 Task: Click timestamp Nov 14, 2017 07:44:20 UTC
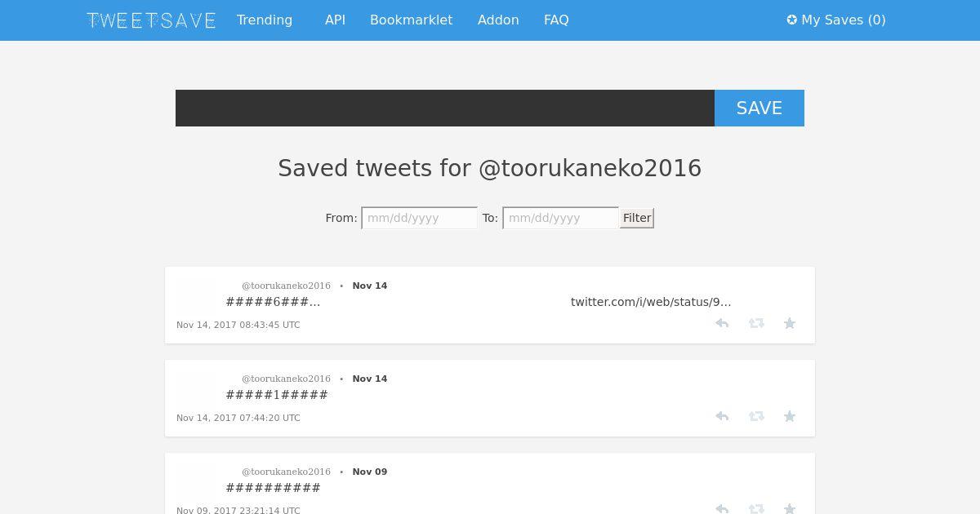[x=238, y=418]
